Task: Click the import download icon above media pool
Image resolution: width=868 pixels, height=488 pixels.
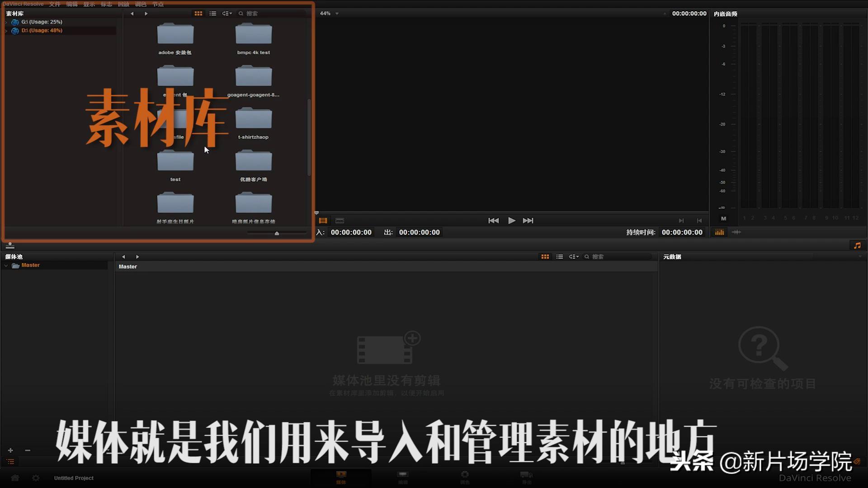Action: click(10, 245)
